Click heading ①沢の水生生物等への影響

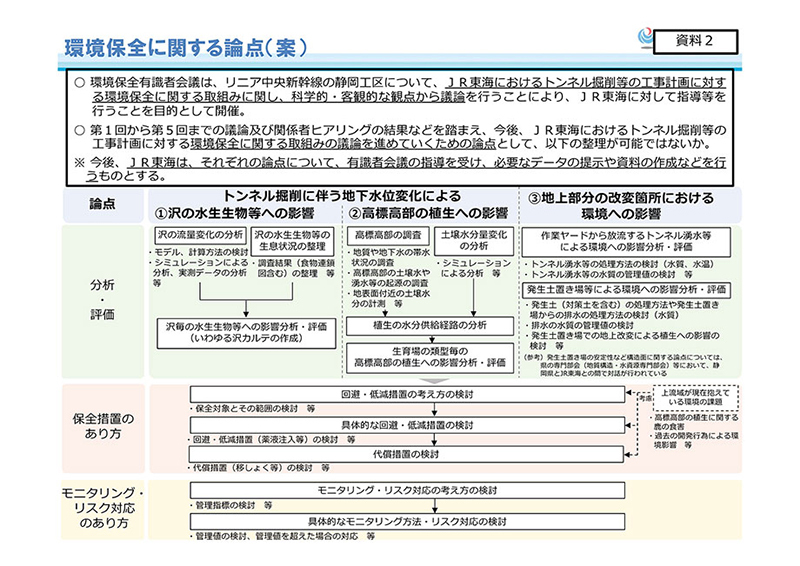coord(235,213)
